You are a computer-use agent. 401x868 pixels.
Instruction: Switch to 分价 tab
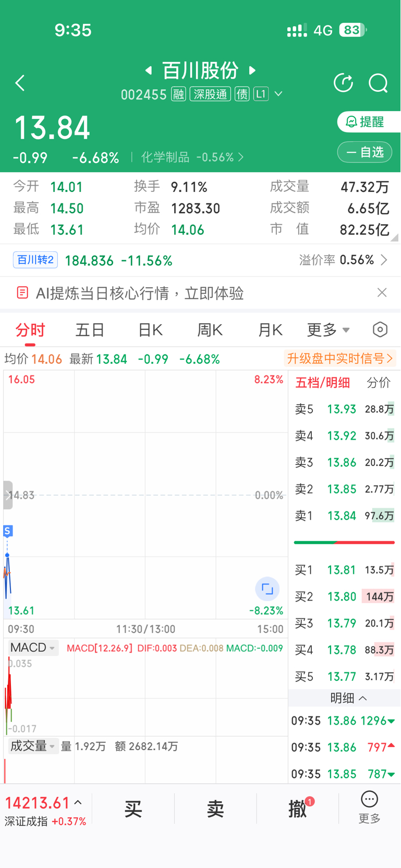tap(379, 383)
